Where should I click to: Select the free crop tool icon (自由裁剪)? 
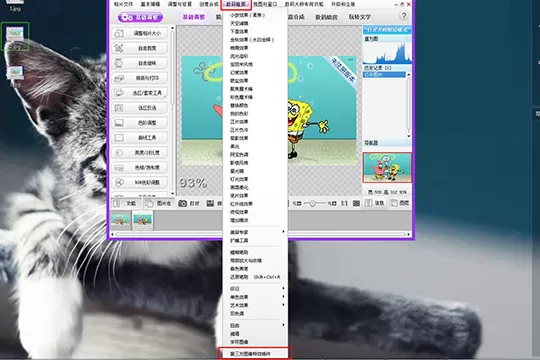pyautogui.click(x=119, y=48)
